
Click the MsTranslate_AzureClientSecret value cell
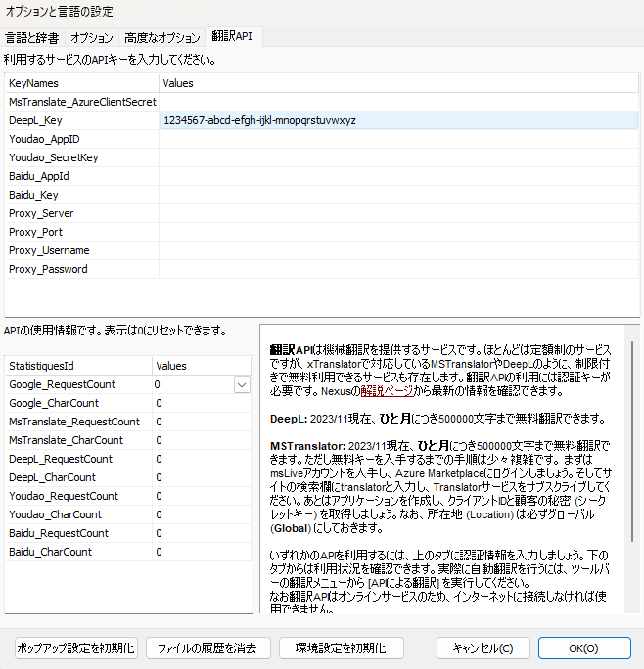tap(399, 102)
